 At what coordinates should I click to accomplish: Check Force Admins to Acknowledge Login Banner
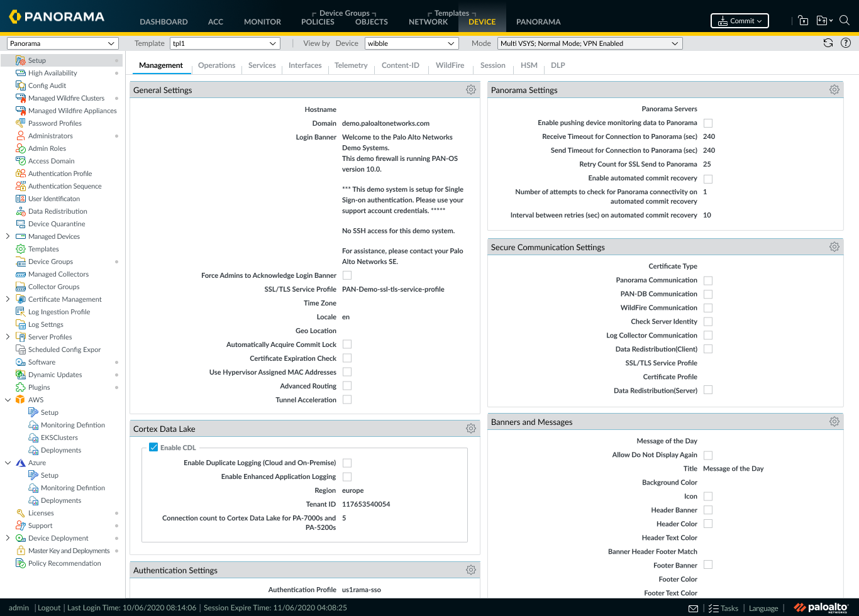coord(347,275)
